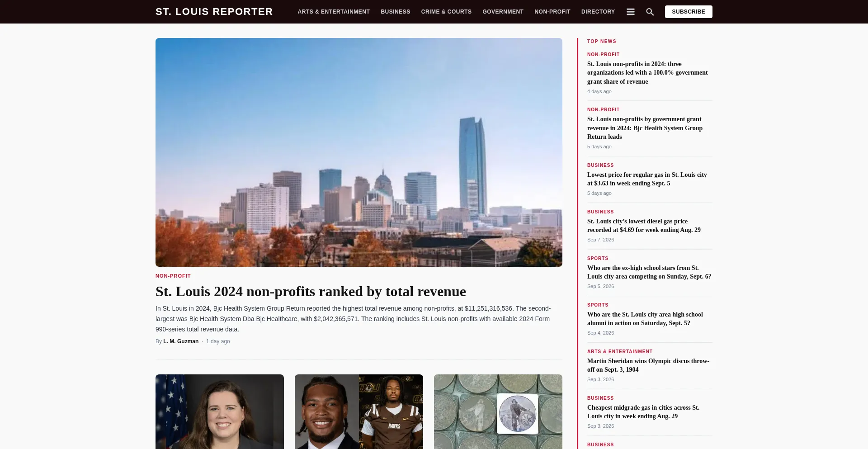
Task: Click Business tag above midgrade gas story
Action: coord(600,398)
